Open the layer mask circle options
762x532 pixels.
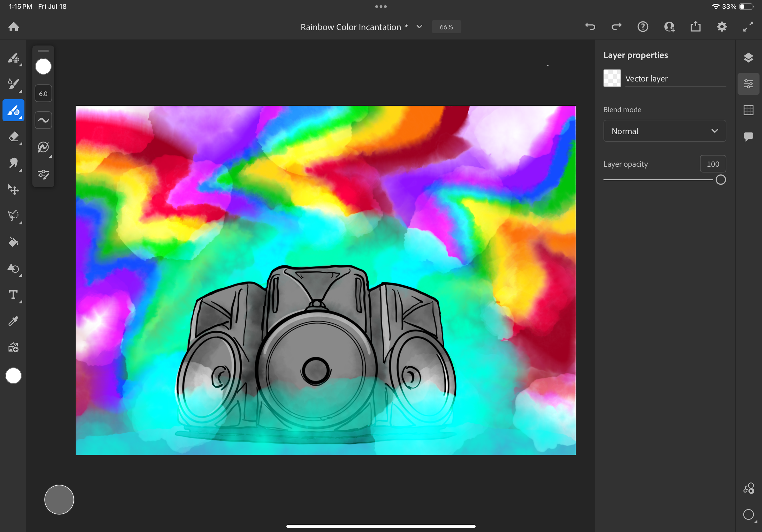point(748,515)
